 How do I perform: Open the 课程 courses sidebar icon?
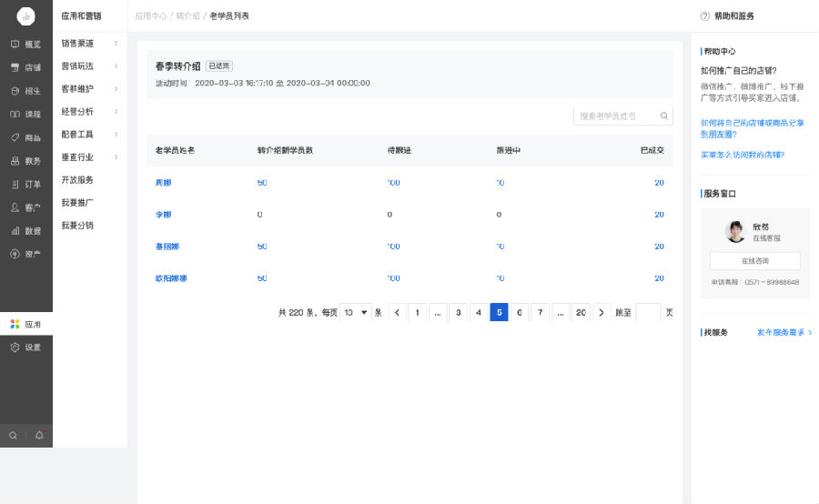tap(15, 114)
